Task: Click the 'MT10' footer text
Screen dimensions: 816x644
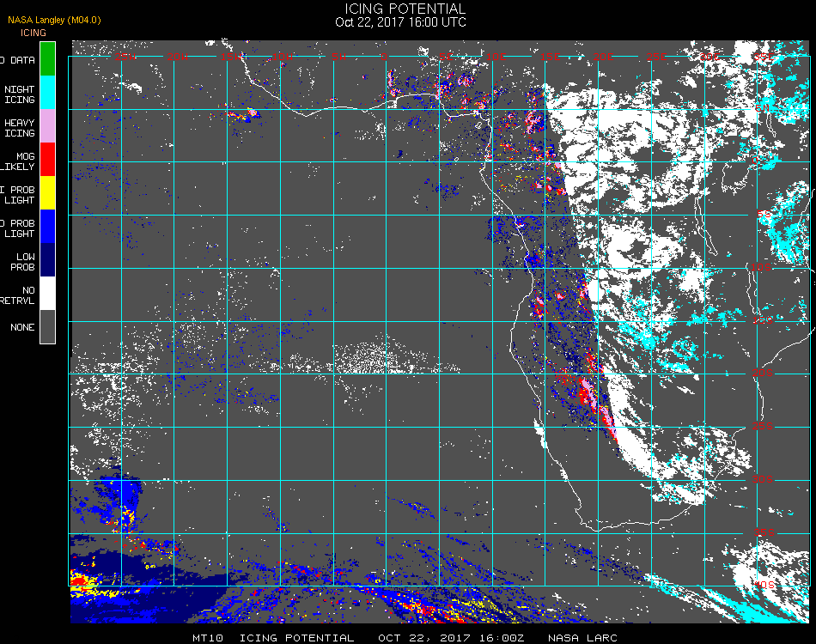Action: click(208, 638)
